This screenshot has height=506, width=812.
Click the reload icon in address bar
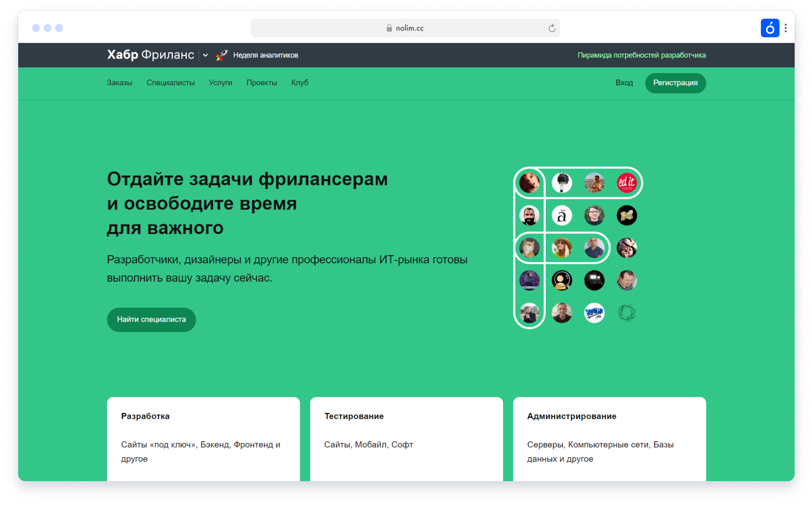tap(552, 28)
